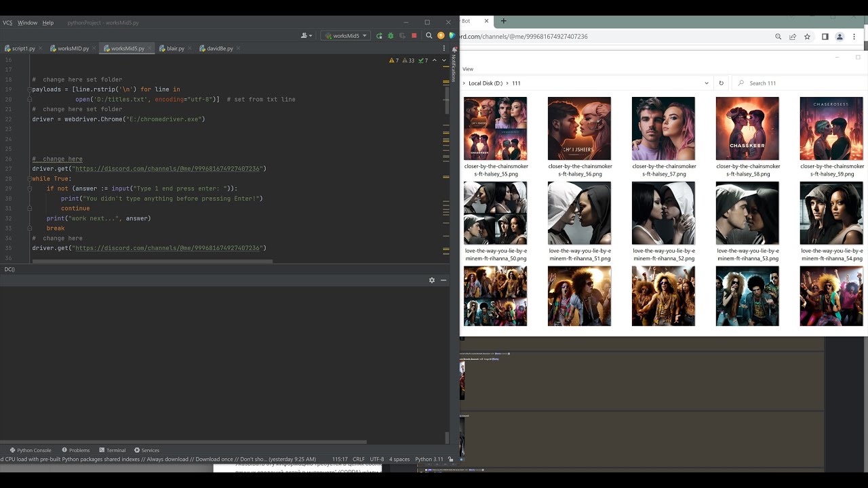Click the 111 folder breadcrumb

tap(516, 83)
